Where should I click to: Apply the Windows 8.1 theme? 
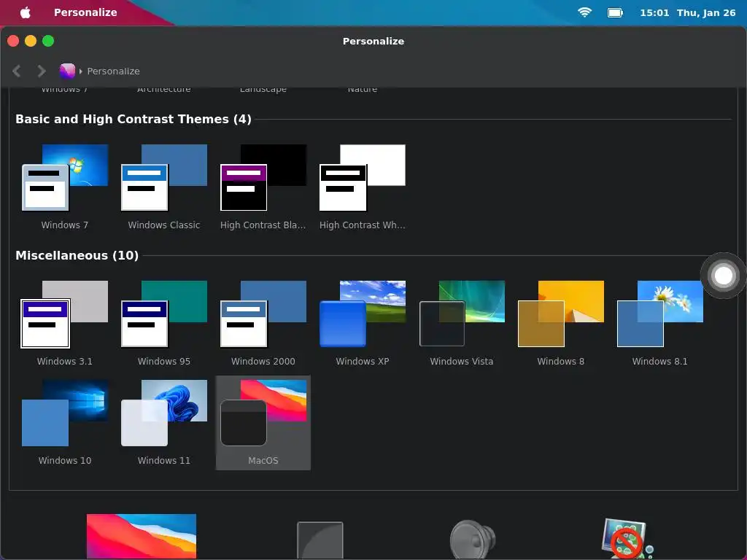[x=659, y=324]
